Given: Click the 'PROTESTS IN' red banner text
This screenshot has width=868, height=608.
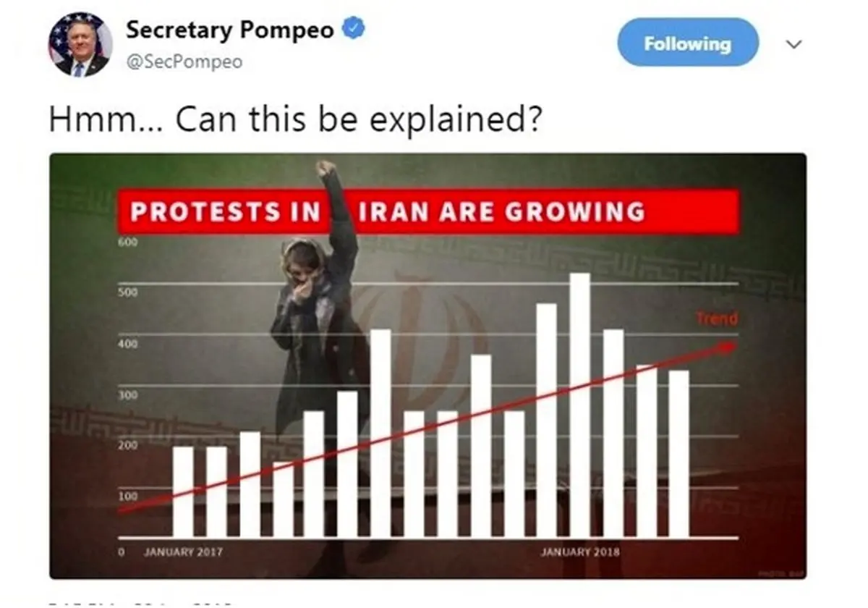Looking at the screenshot, I should 225,212.
